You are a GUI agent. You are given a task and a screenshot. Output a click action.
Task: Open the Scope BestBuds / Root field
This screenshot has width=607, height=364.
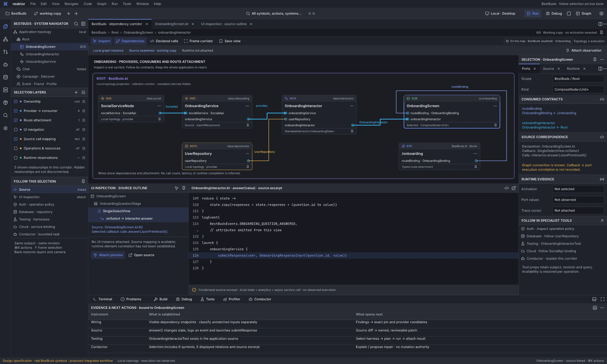pyautogui.click(x=578, y=79)
